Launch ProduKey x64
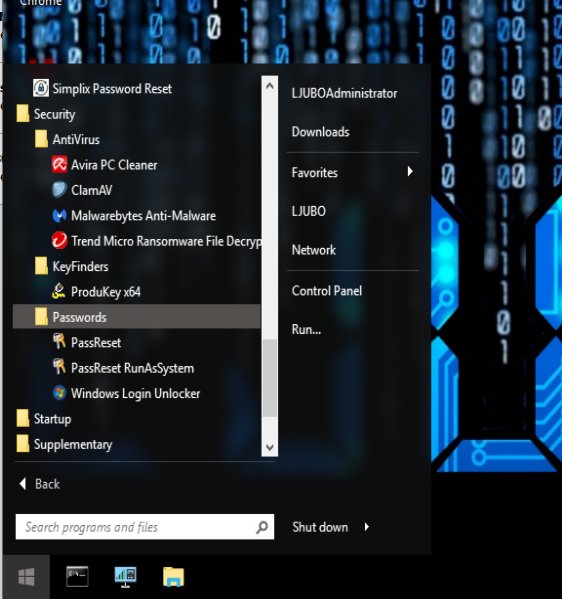The image size is (562, 599). click(96, 292)
